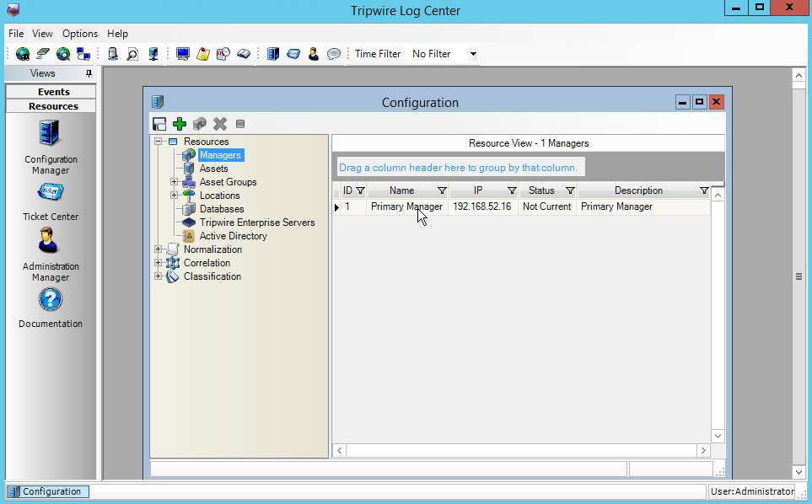Select Tripwire Enterprise Servers in tree

pyautogui.click(x=256, y=223)
